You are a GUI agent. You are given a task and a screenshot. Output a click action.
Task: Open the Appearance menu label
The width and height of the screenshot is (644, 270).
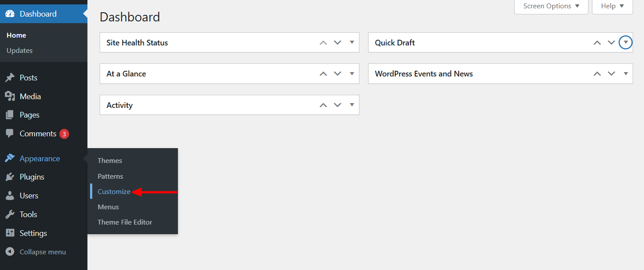point(40,159)
